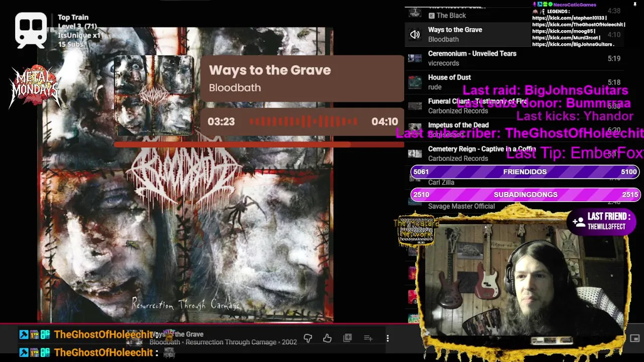Click the Ceremonium - Unveiled Tears thumbnail
Screen dimensions: 644x362
415,58
